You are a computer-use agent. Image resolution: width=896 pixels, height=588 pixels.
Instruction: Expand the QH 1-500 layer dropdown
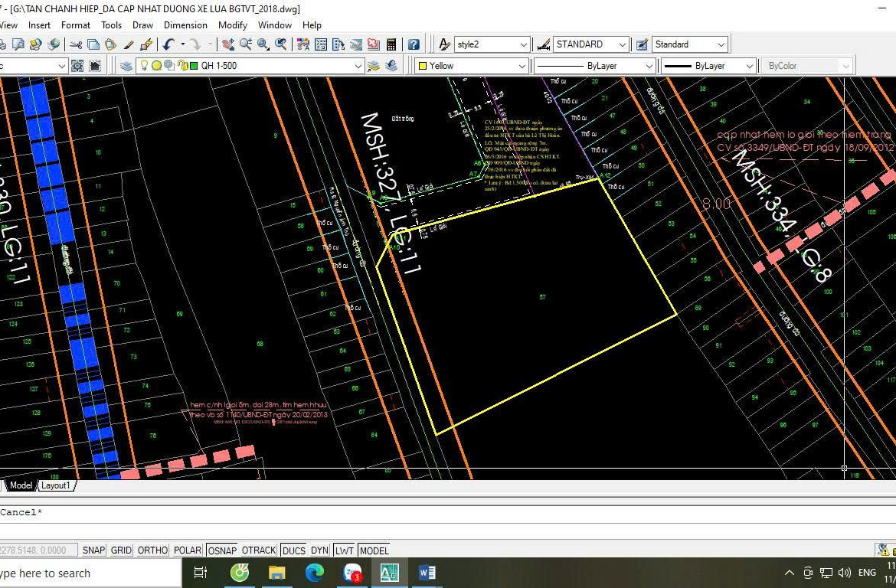pyautogui.click(x=358, y=66)
